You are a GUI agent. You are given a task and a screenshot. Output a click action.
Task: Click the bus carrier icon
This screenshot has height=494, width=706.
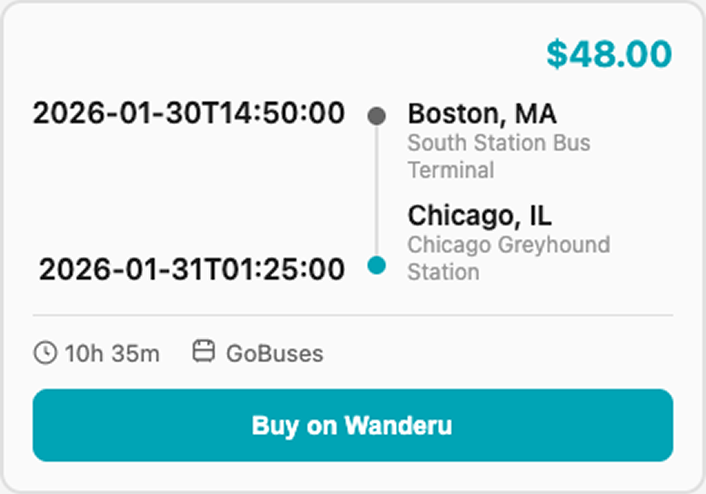(204, 352)
